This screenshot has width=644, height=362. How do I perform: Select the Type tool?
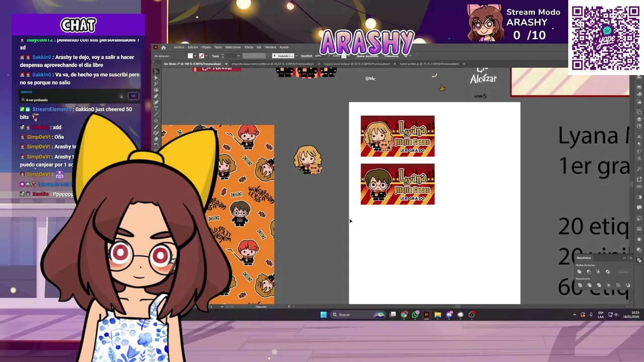point(156,108)
